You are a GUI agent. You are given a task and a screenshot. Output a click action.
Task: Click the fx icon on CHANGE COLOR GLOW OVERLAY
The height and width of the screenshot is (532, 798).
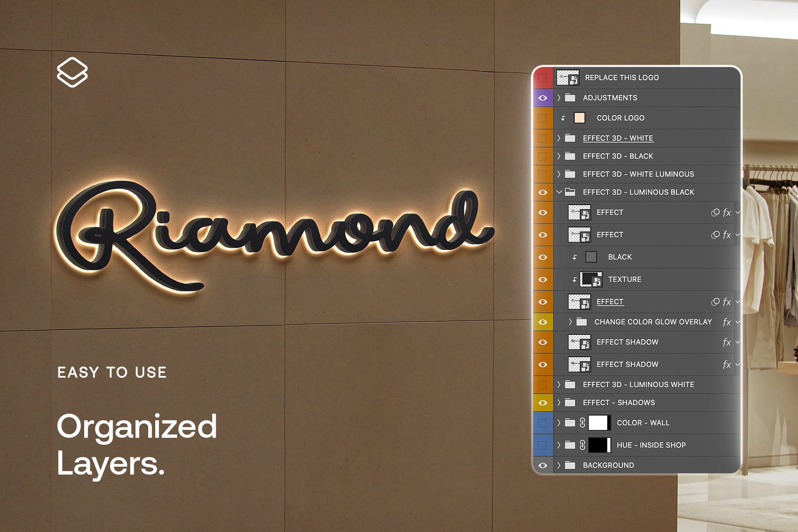click(x=727, y=322)
